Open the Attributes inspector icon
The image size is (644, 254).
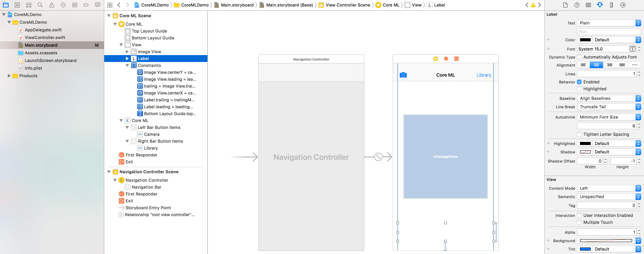click(600, 5)
